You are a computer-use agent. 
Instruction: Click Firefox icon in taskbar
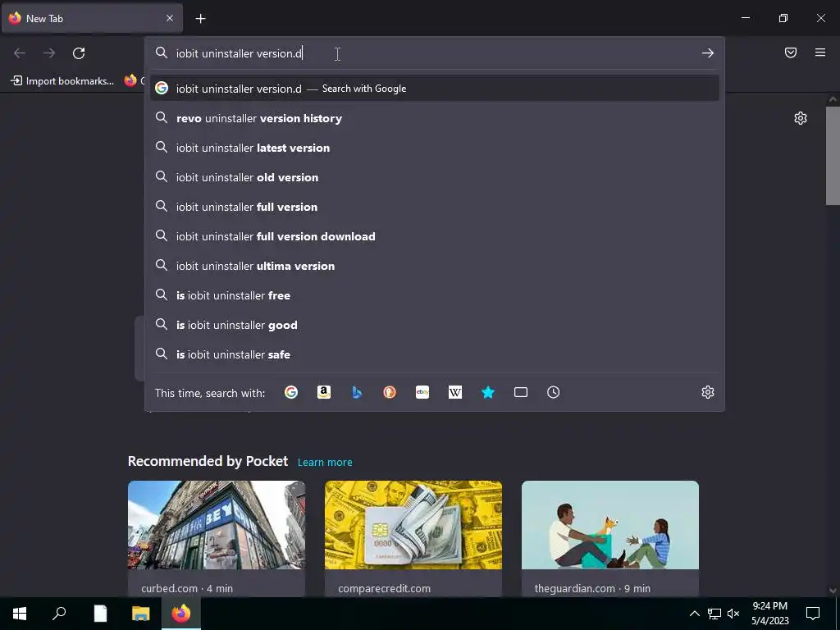[x=181, y=614]
